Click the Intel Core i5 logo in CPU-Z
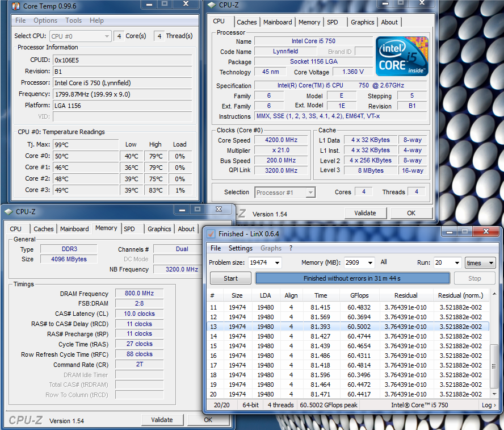The width and height of the screenshot is (504, 430). point(402,56)
